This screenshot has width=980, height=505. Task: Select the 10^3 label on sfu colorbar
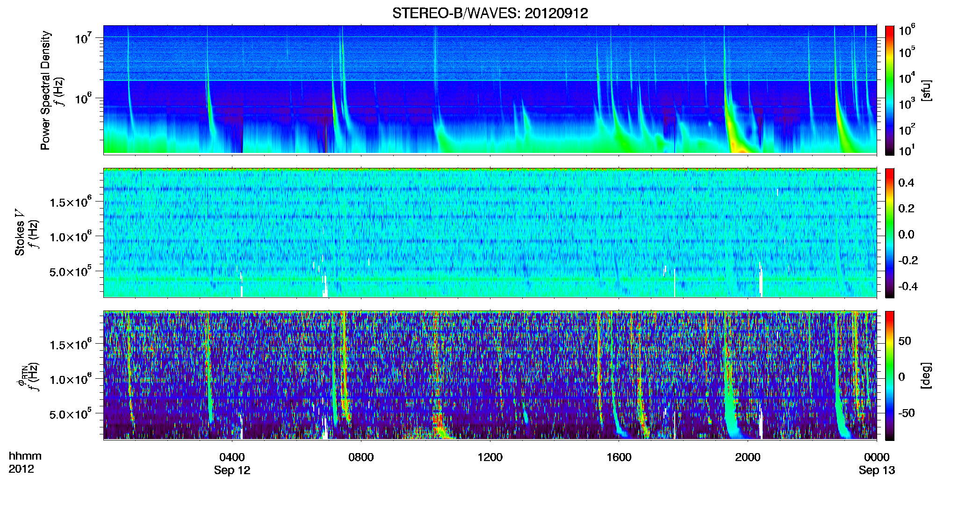click(x=907, y=103)
